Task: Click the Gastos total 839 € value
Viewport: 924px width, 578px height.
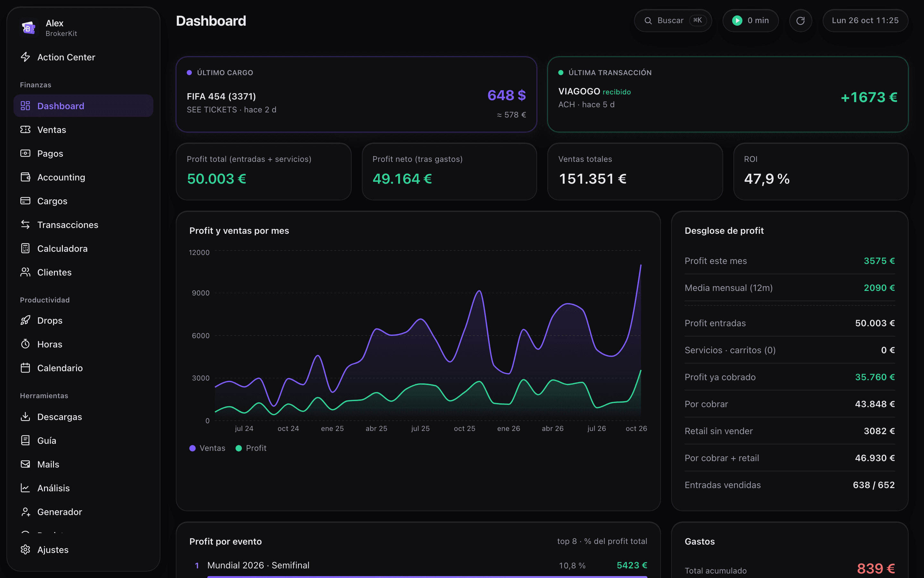Action: point(876,568)
